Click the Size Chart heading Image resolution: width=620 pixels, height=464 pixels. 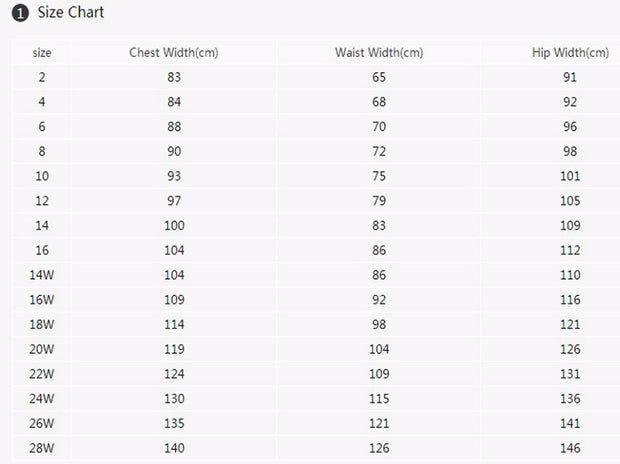71,12
